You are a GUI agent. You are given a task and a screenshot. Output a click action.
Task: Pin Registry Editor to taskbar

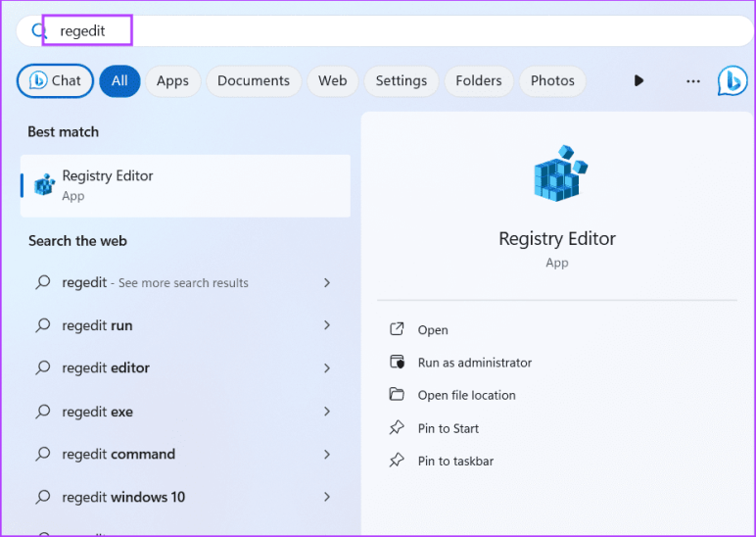coord(455,461)
